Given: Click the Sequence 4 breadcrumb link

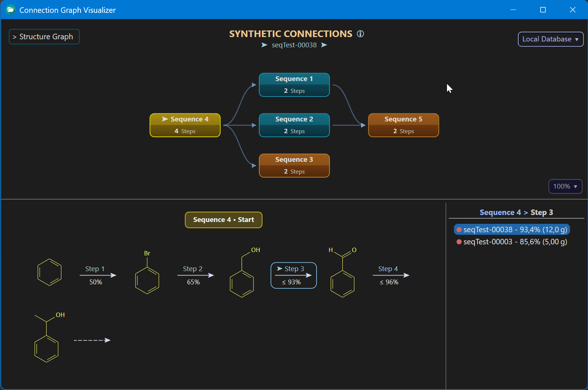Looking at the screenshot, I should click(500, 212).
